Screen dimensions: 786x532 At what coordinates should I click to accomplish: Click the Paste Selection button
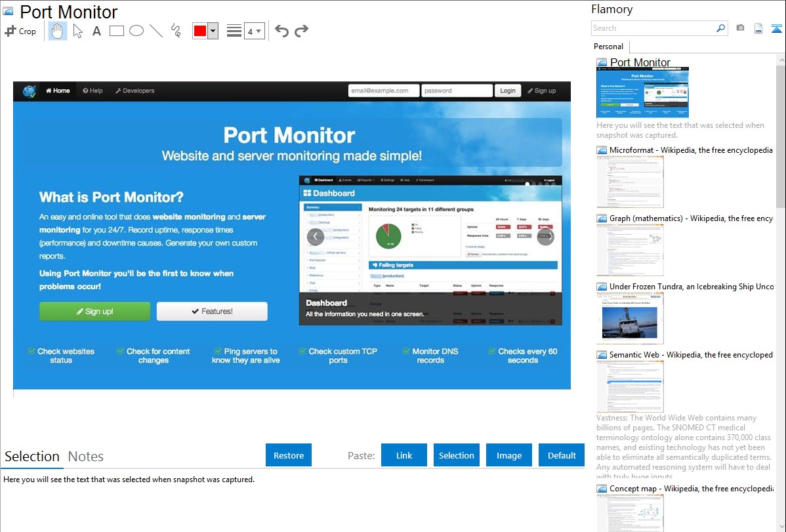(457, 455)
